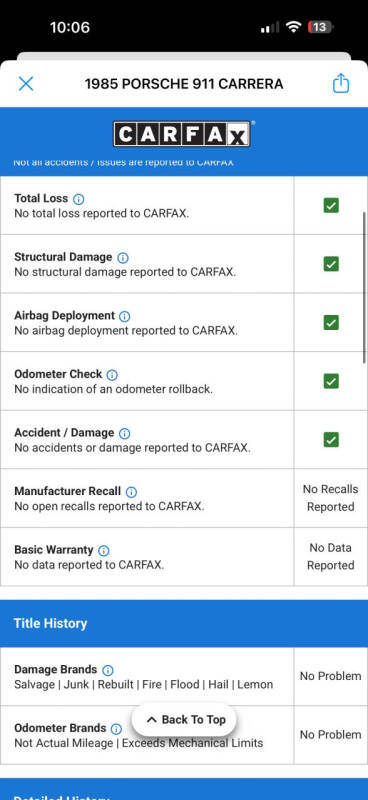Click the Total Loss green checkmark
The height and width of the screenshot is (800, 368).
point(331,206)
